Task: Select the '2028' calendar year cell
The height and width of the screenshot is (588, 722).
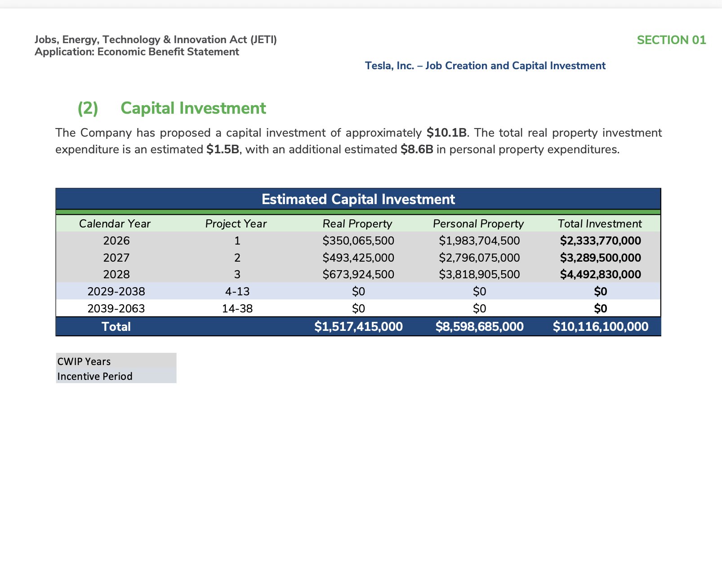Action: coord(116,275)
